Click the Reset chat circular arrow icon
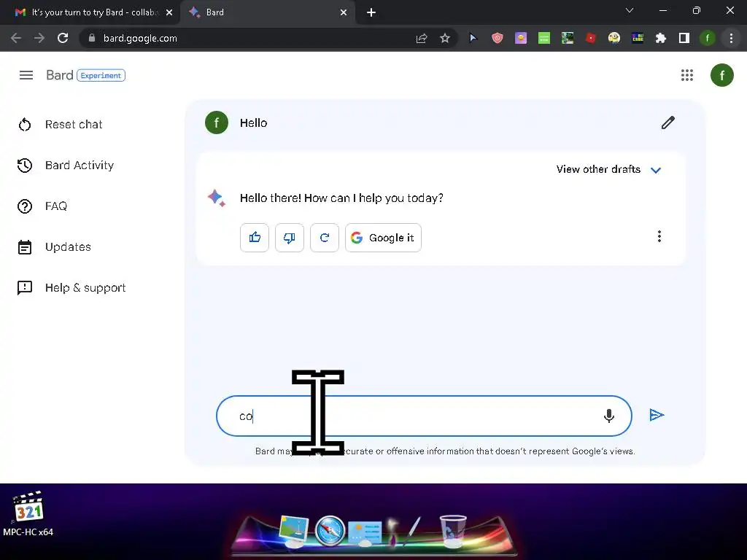 (25, 125)
